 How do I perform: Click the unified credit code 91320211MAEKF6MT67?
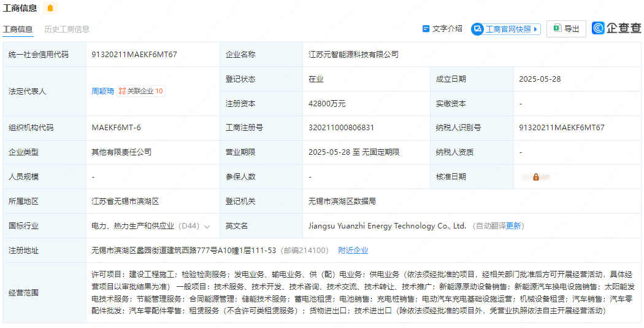click(x=134, y=54)
